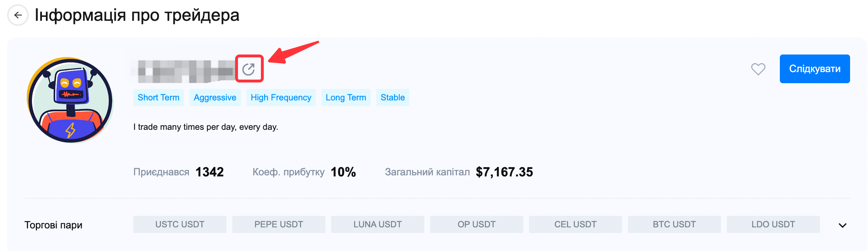Choose the LUNA USDT trading pair

[x=378, y=224]
